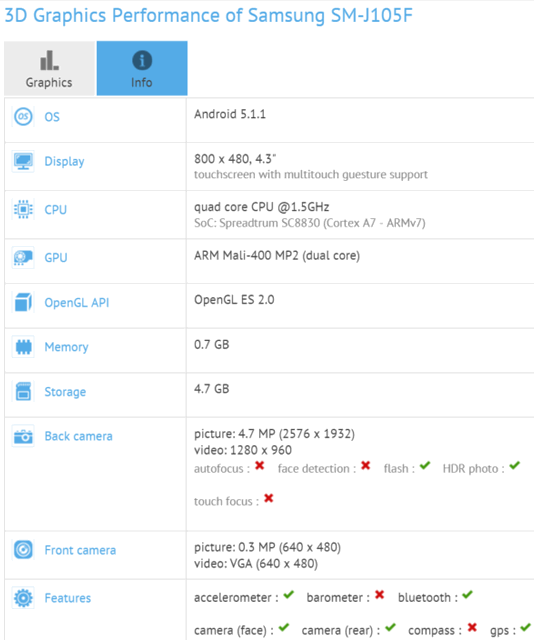Click the Memory label
The height and width of the screenshot is (640, 534).
click(67, 347)
